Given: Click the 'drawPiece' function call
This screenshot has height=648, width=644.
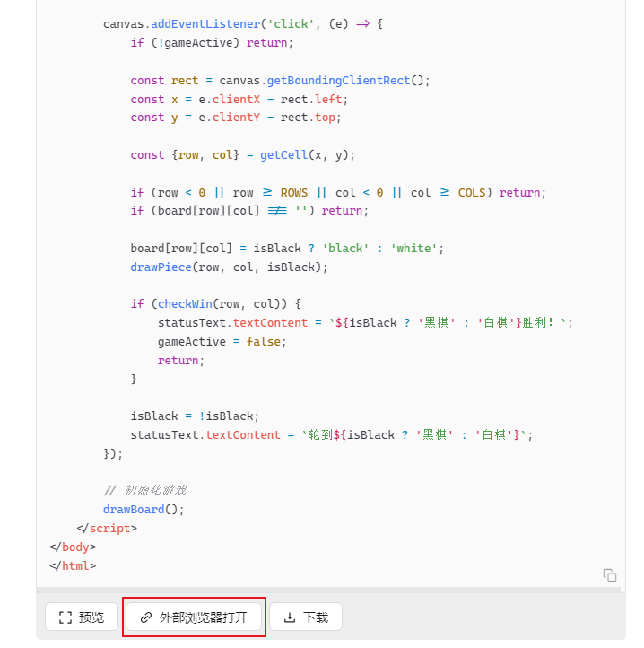Looking at the screenshot, I should [x=161, y=267].
